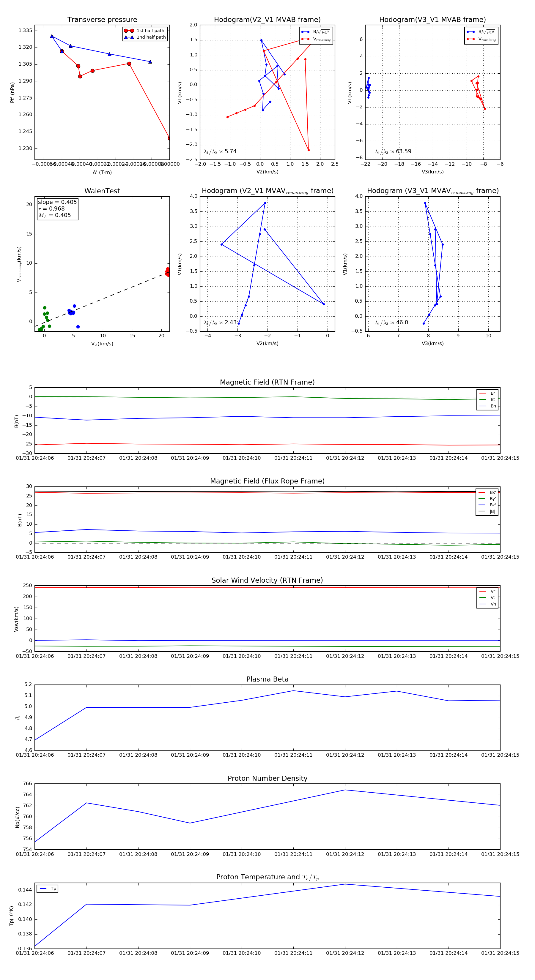Screen dimensions: 535x980
Task: Click the "Hodogram (V2_V1 MVAV remaining frame)" title
Action: coord(267,191)
